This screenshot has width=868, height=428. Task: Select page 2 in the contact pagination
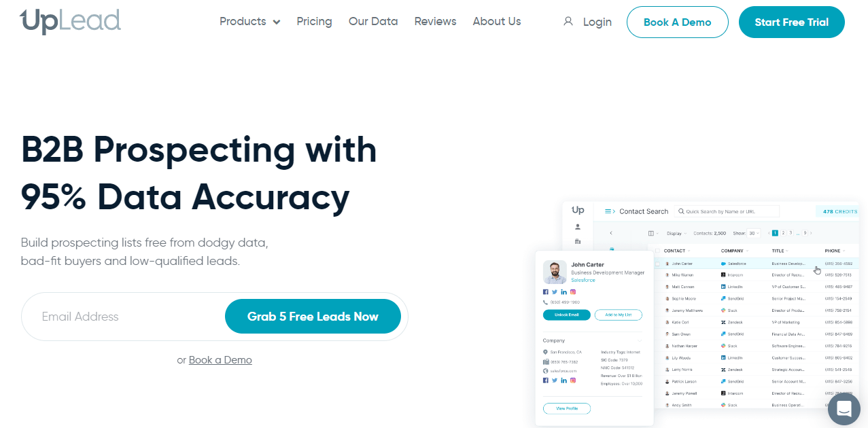coord(784,232)
